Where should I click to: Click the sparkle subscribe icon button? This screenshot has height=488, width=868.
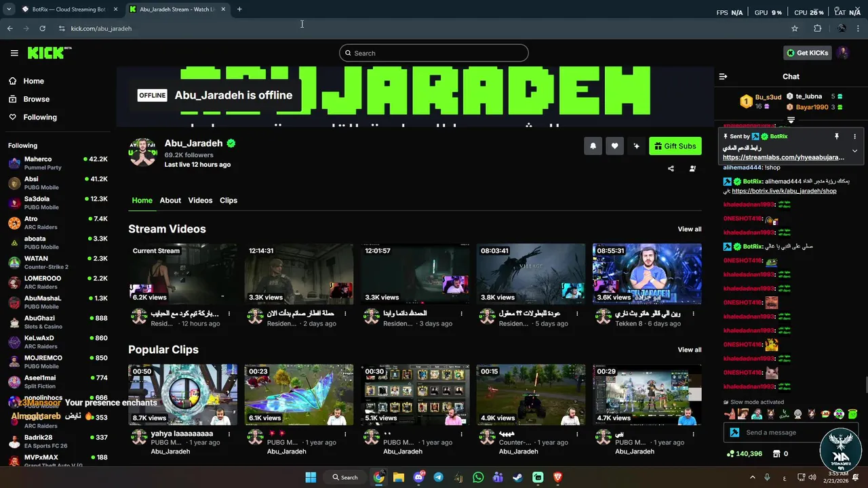point(636,146)
